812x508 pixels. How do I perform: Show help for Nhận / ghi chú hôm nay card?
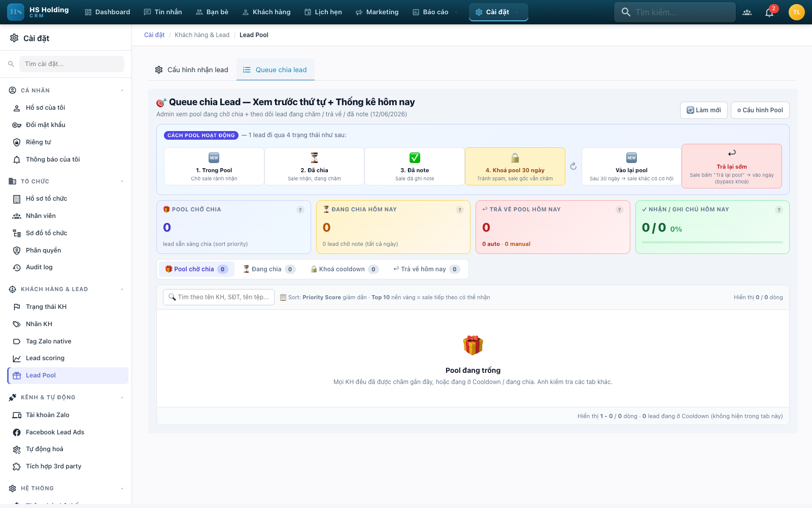pyautogui.click(x=779, y=210)
